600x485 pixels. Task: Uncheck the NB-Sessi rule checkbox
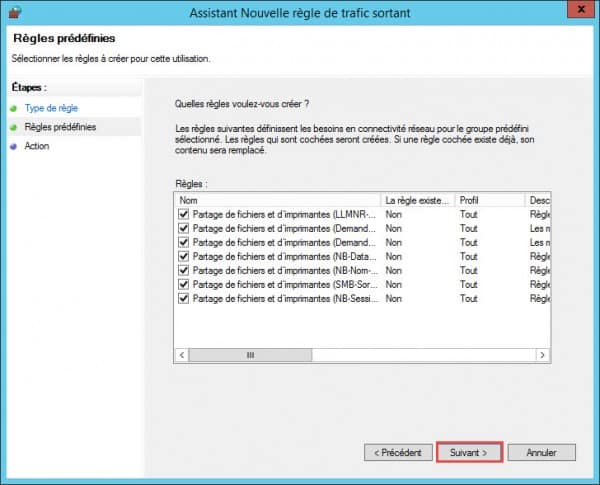click(x=183, y=298)
